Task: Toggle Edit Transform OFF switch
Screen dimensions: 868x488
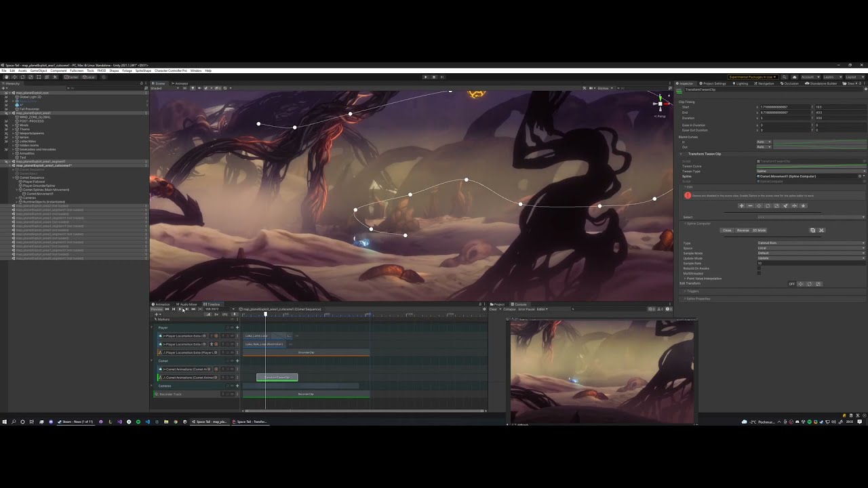Action: [x=791, y=284]
